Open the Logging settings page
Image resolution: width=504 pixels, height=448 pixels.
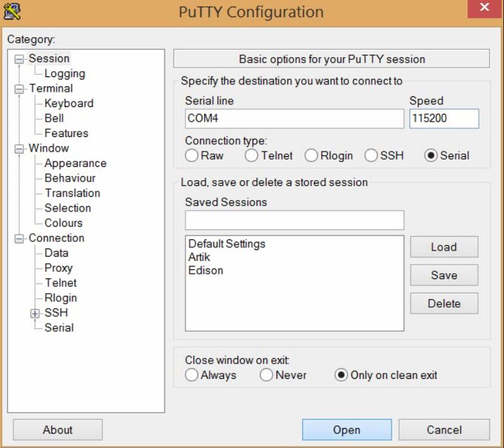[x=66, y=73]
